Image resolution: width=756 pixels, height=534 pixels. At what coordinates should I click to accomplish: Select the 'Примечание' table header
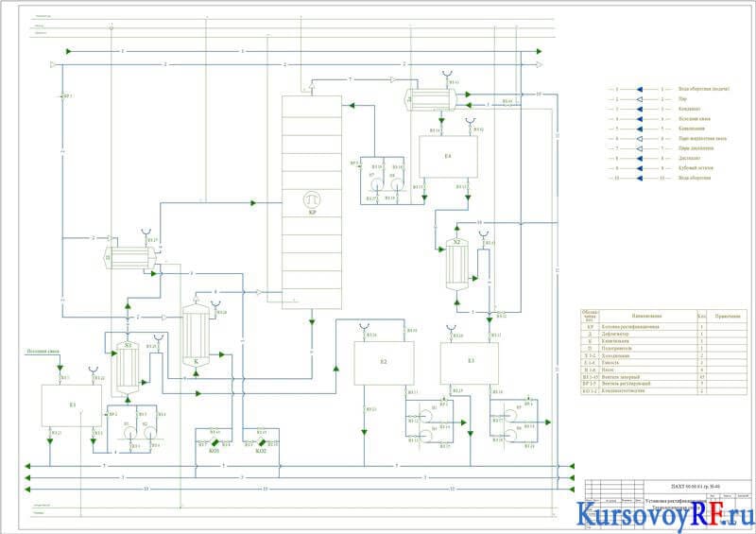[x=727, y=317]
